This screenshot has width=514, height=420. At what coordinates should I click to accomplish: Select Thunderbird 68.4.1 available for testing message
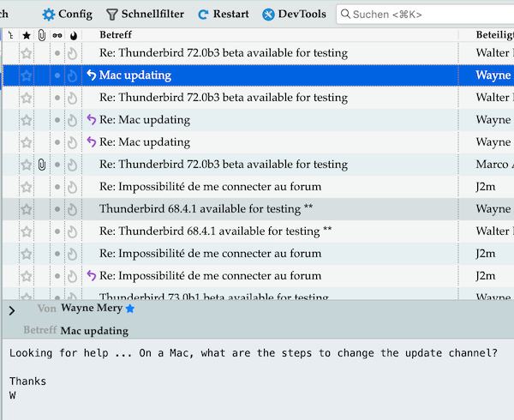coord(206,209)
